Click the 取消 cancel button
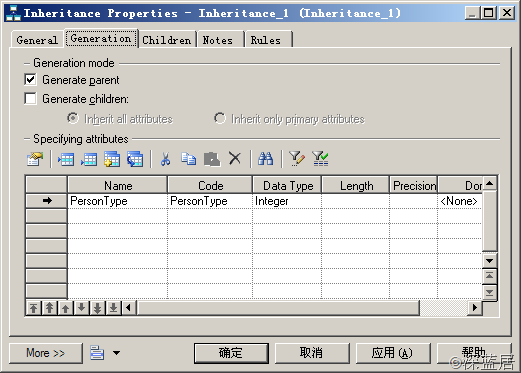The height and width of the screenshot is (373, 521). 312,353
